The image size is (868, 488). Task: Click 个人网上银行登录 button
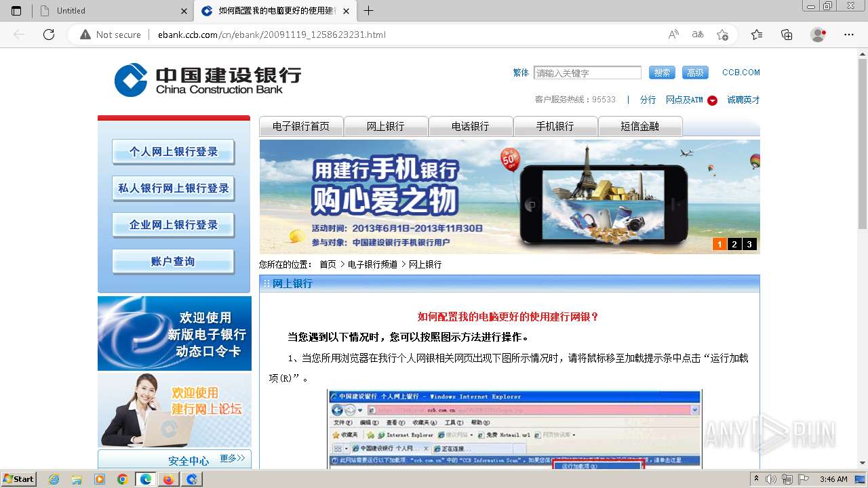[174, 152]
